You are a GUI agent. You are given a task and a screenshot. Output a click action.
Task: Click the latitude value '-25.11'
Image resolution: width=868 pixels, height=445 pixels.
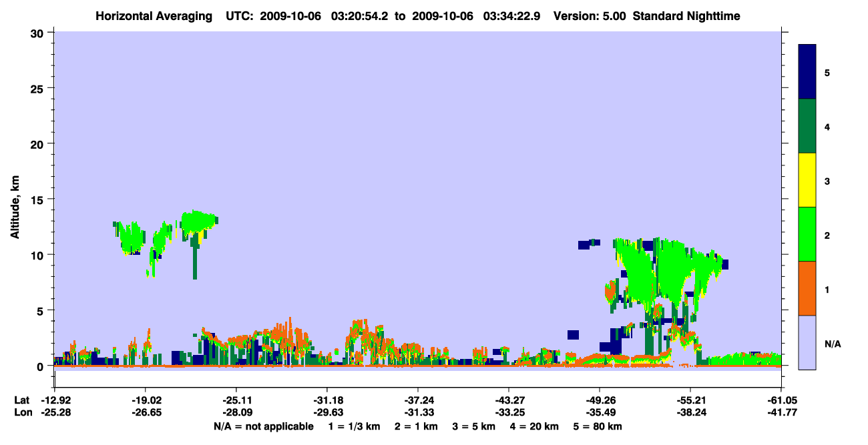point(236,400)
